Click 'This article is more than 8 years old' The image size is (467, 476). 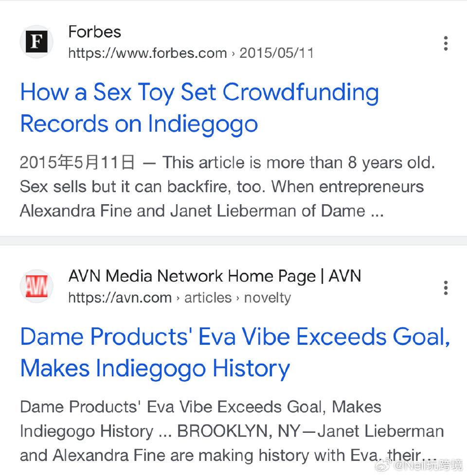[299, 162]
